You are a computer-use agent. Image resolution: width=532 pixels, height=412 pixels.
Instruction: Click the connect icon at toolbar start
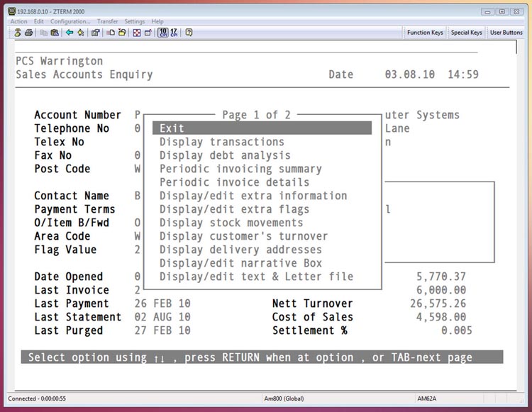[17, 33]
